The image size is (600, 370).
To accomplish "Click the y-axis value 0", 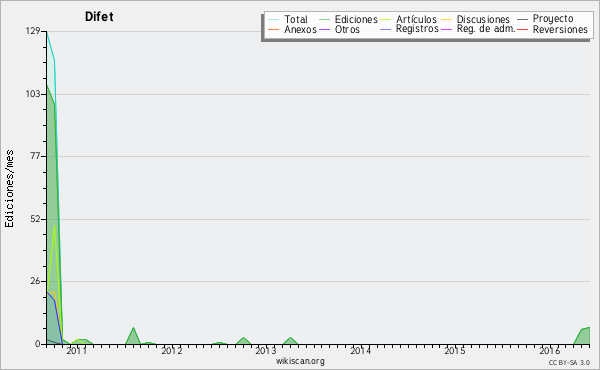I will [x=38, y=344].
